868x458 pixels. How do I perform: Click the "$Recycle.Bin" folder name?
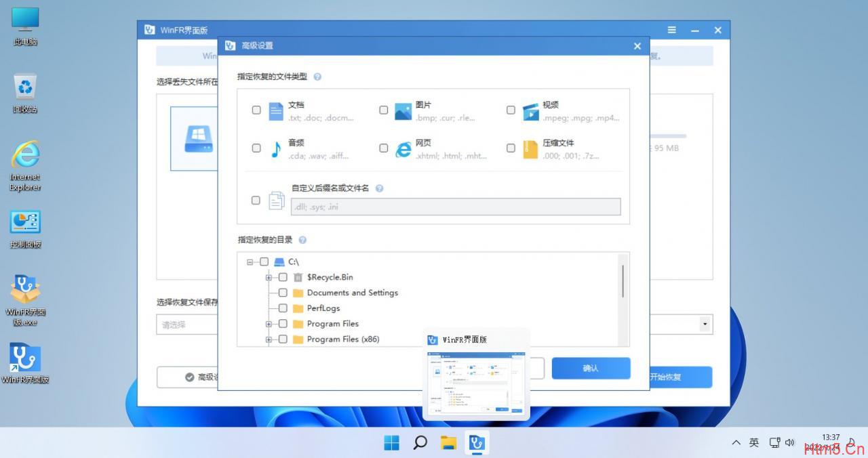330,277
